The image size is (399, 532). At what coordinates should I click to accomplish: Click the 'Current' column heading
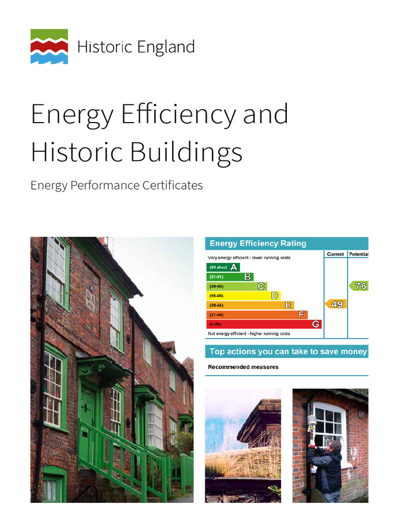pos(335,254)
